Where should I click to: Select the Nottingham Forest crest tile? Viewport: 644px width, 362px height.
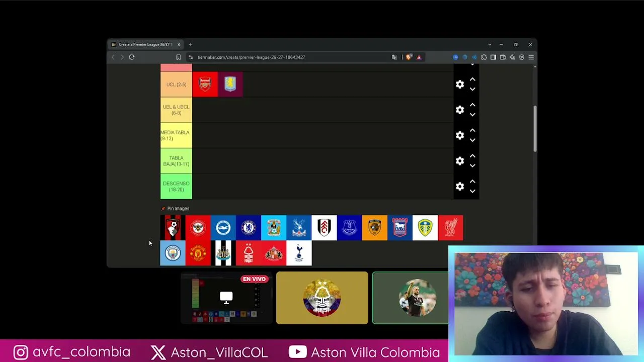pyautogui.click(x=249, y=253)
